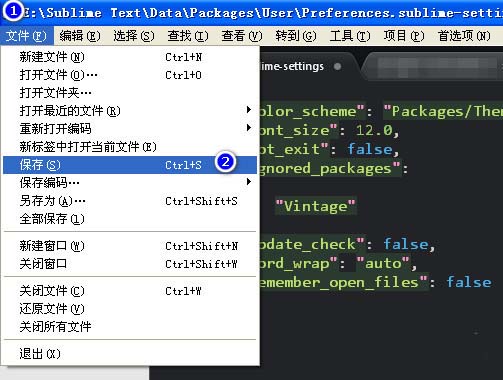This screenshot has height=380, width=503.
Task: Choose 关闭所有文件 menu entry
Action: click(x=130, y=327)
